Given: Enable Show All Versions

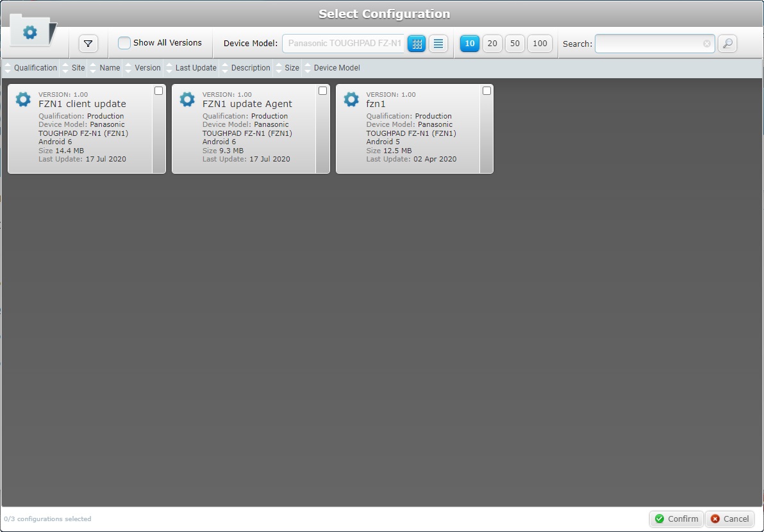Looking at the screenshot, I should 123,44.
